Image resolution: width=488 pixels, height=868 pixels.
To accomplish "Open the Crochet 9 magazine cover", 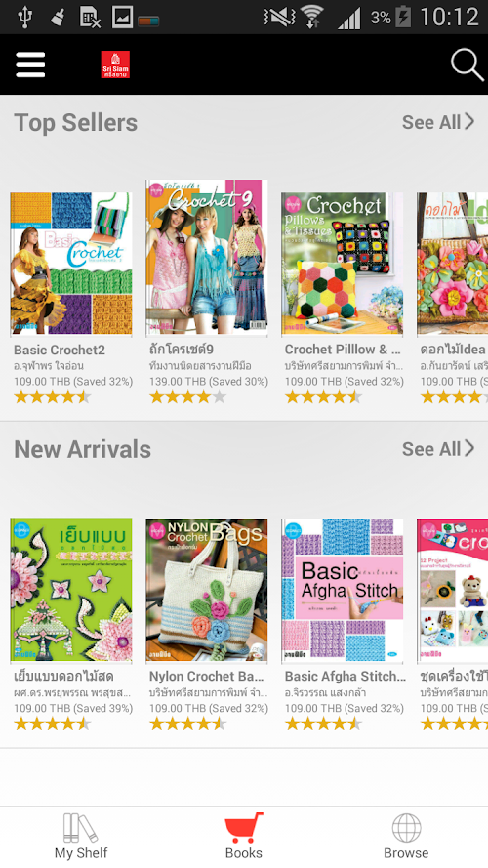I will tap(207, 258).
